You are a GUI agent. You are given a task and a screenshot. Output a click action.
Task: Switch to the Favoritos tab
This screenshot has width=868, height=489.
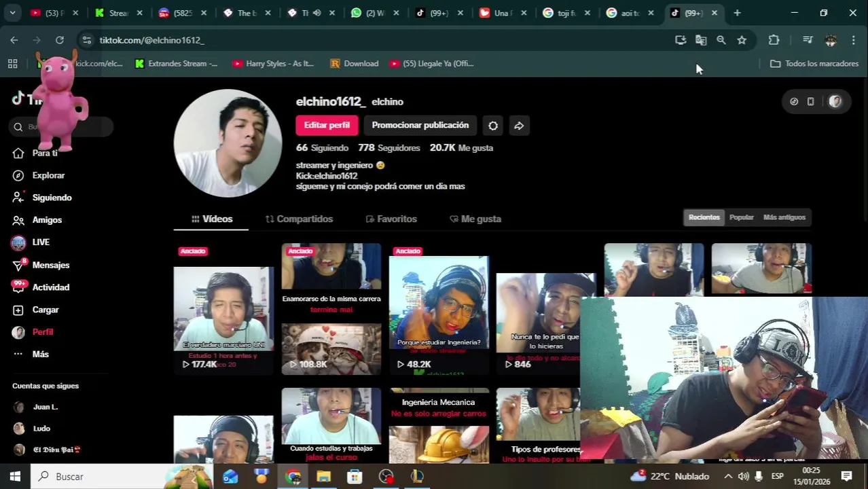pyautogui.click(x=391, y=219)
